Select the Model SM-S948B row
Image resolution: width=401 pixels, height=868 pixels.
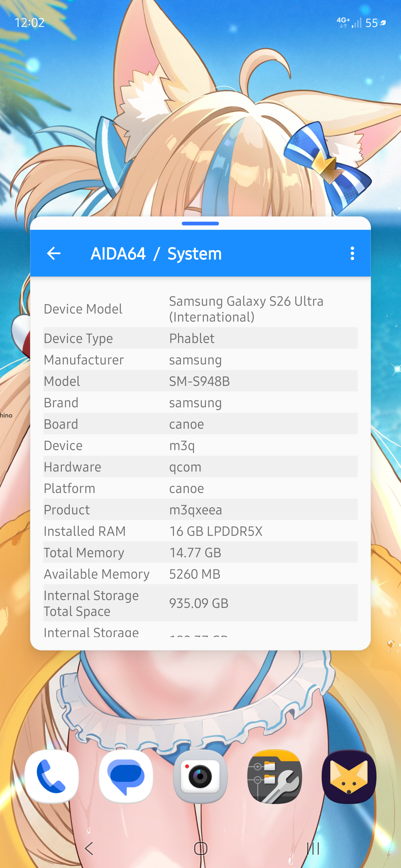pos(200,381)
